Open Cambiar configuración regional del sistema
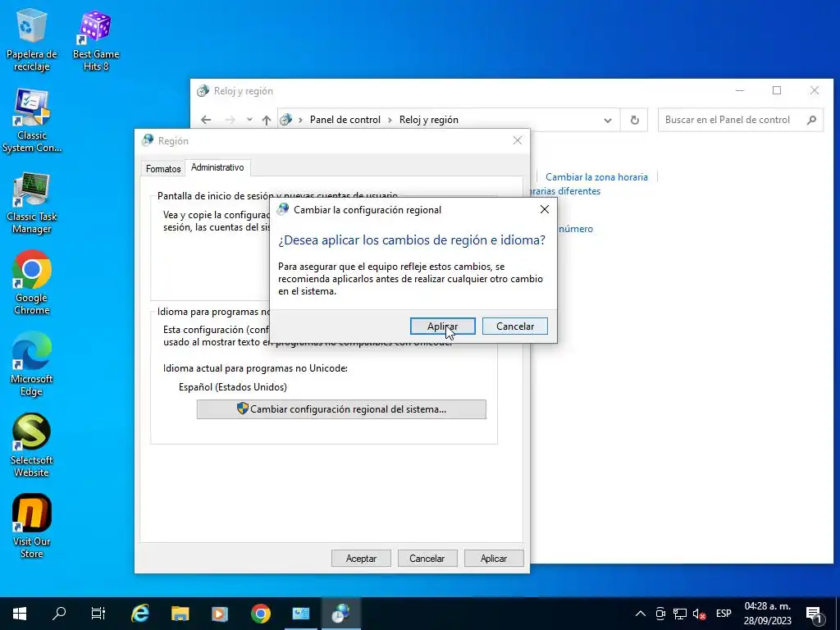This screenshot has height=630, width=840. tap(341, 409)
